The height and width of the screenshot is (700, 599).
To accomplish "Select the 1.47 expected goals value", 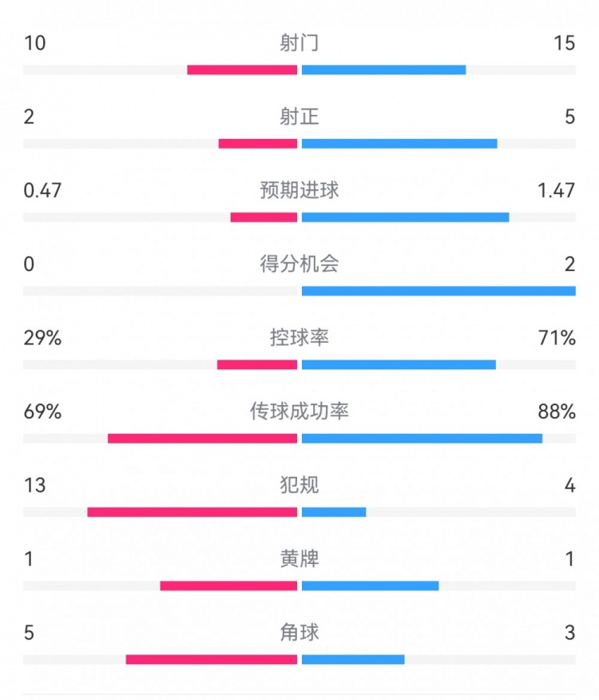I will (x=557, y=190).
